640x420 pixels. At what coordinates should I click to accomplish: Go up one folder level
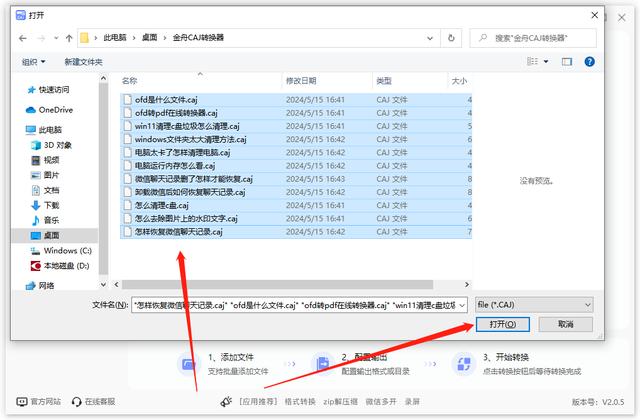coord(69,38)
